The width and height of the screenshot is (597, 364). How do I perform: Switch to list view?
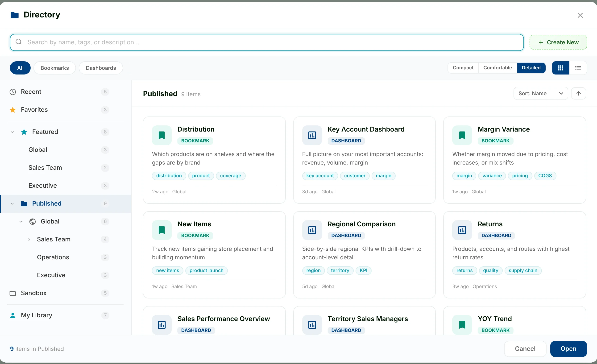pos(578,68)
